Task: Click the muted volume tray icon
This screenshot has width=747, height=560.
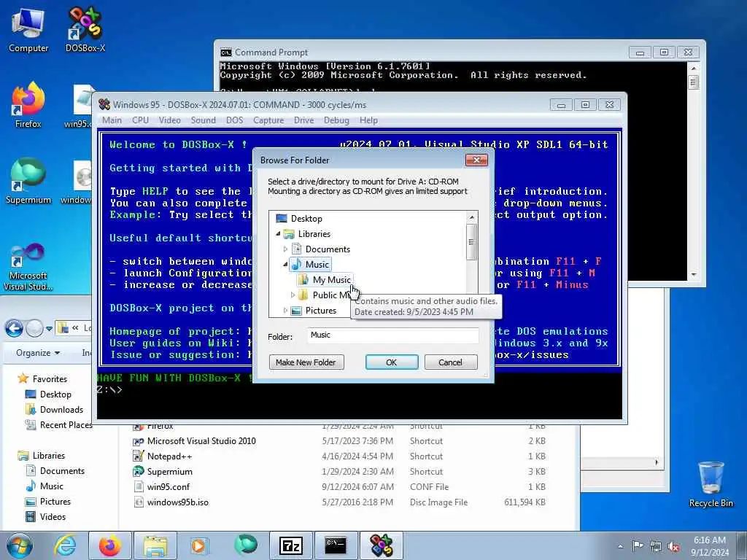Action: tap(673, 546)
